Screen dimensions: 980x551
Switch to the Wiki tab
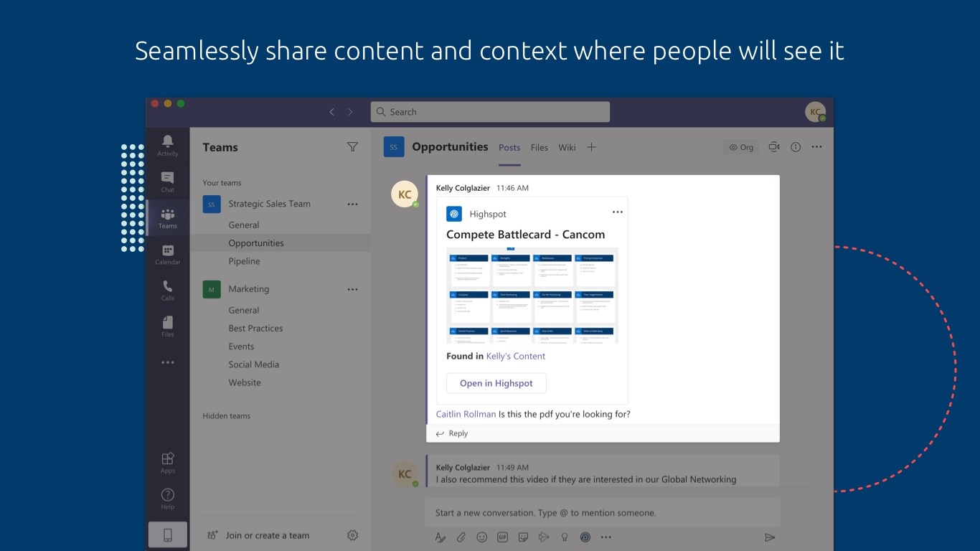(x=567, y=147)
